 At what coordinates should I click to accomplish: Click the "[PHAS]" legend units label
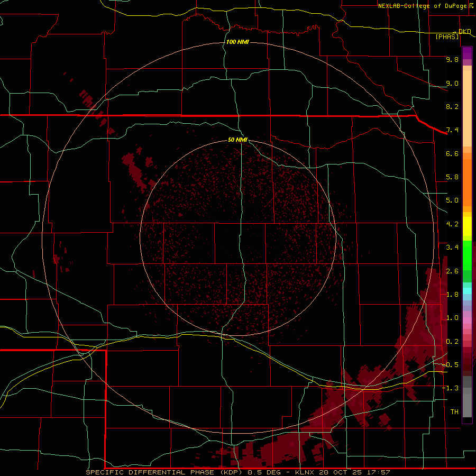[447, 37]
